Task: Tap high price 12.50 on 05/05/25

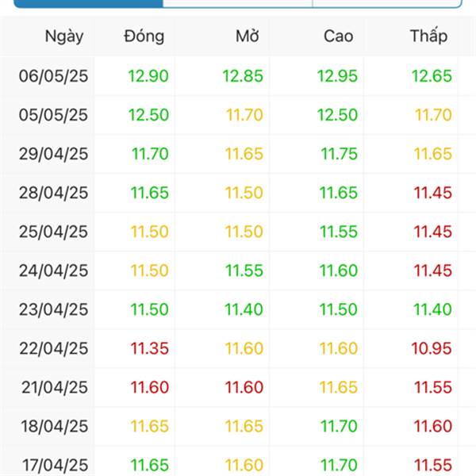Action: (x=337, y=115)
